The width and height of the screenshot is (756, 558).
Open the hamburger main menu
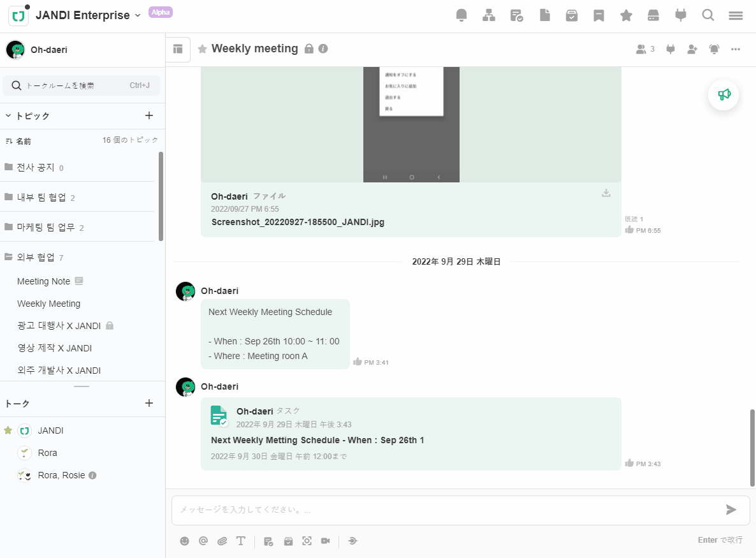pyautogui.click(x=735, y=15)
